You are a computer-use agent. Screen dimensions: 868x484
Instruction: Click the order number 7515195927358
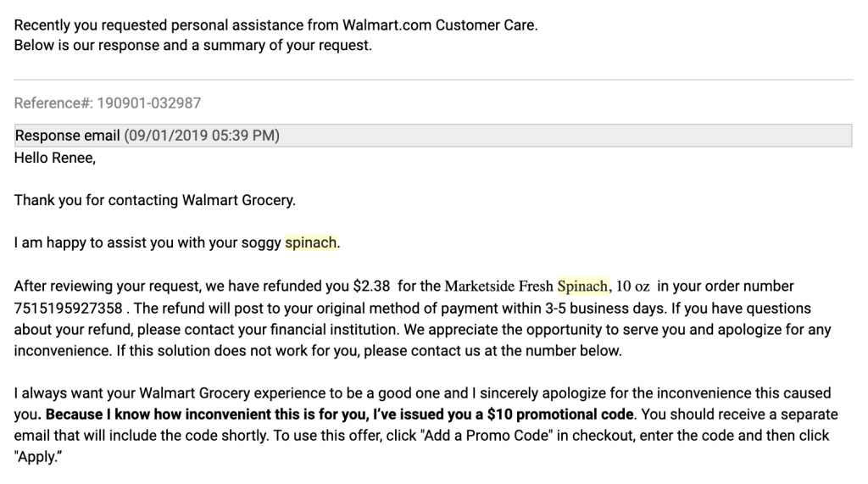pos(68,308)
